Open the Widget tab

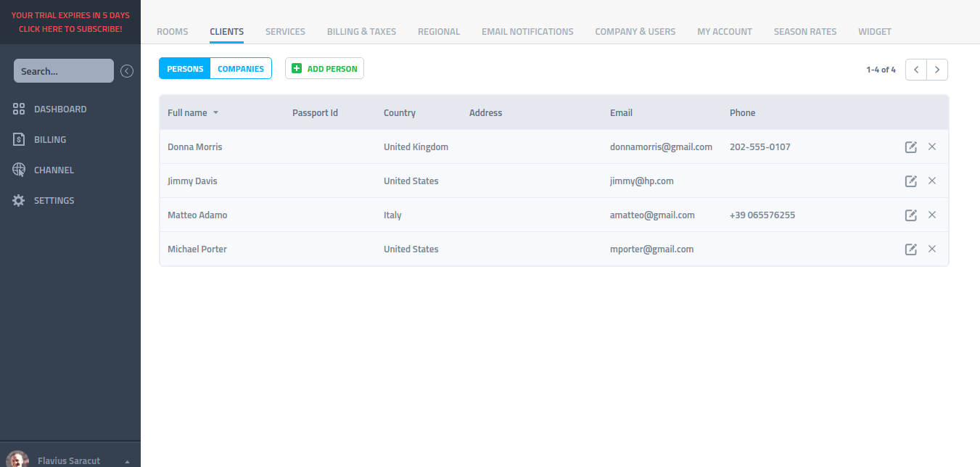coord(875,32)
